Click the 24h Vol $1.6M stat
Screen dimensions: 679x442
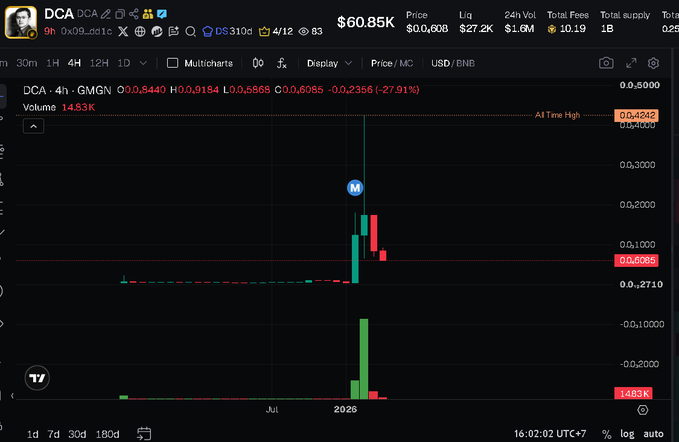click(x=520, y=22)
